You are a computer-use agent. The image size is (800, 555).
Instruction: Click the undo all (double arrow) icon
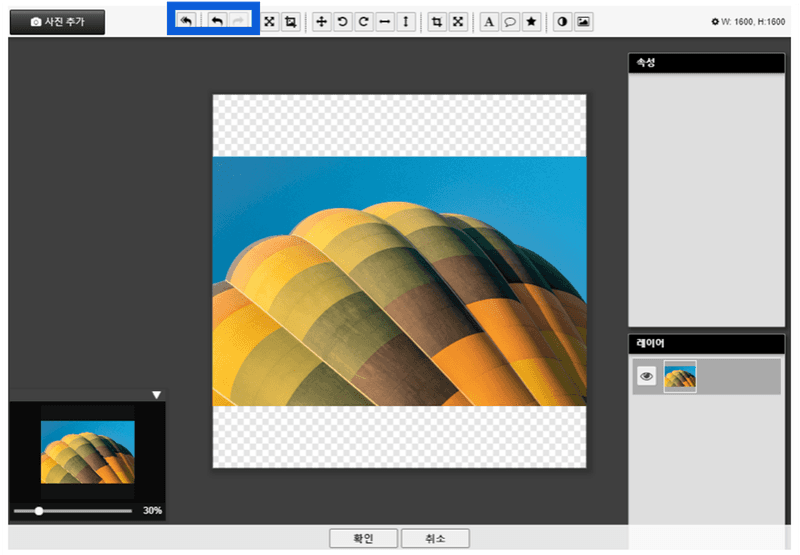tap(186, 21)
